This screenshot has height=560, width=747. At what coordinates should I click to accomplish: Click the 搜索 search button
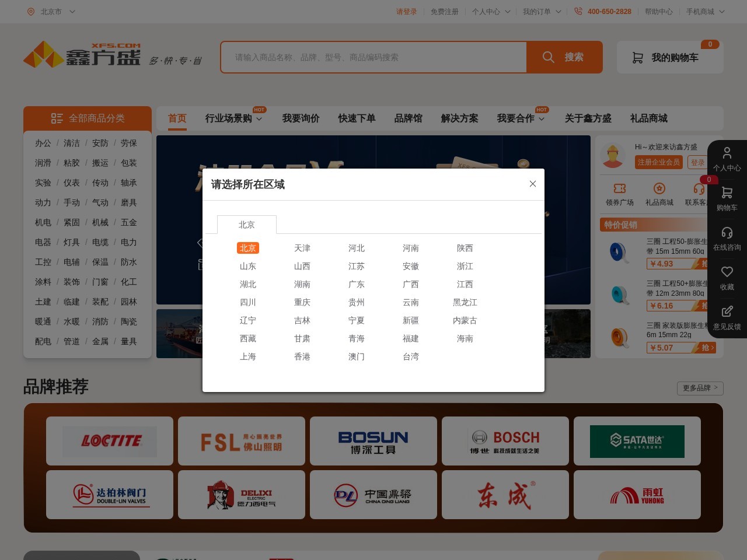click(564, 57)
